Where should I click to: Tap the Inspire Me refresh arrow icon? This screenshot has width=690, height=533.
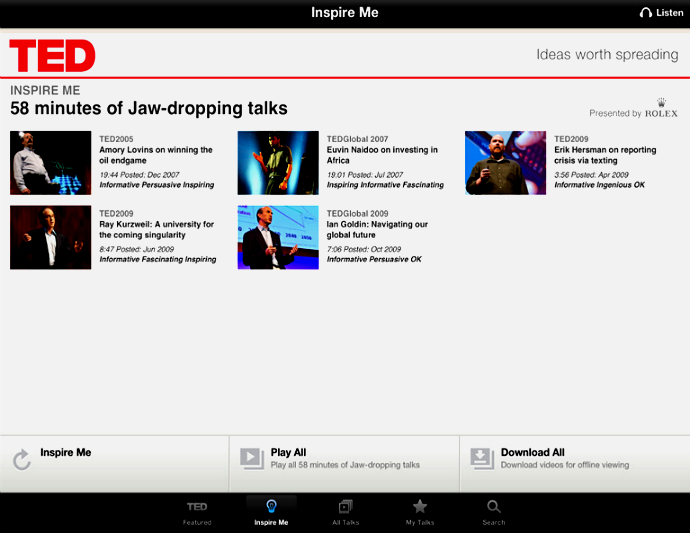click(x=21, y=460)
